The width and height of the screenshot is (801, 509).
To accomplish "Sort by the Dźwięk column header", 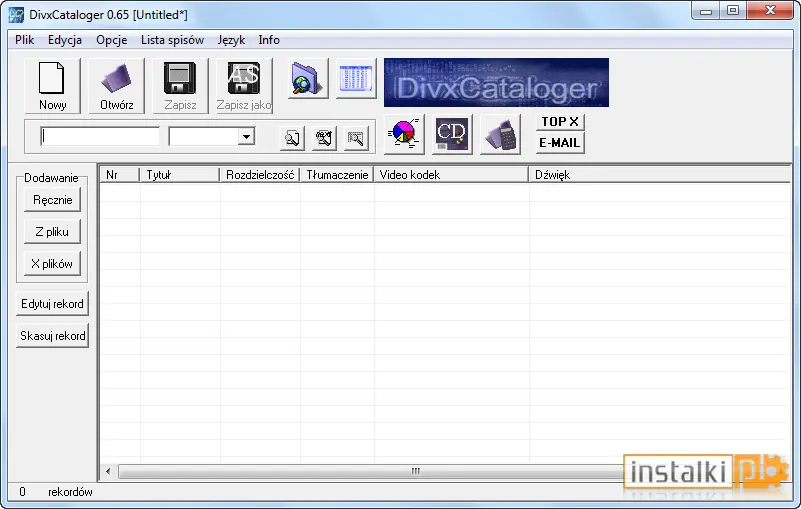I will point(659,175).
